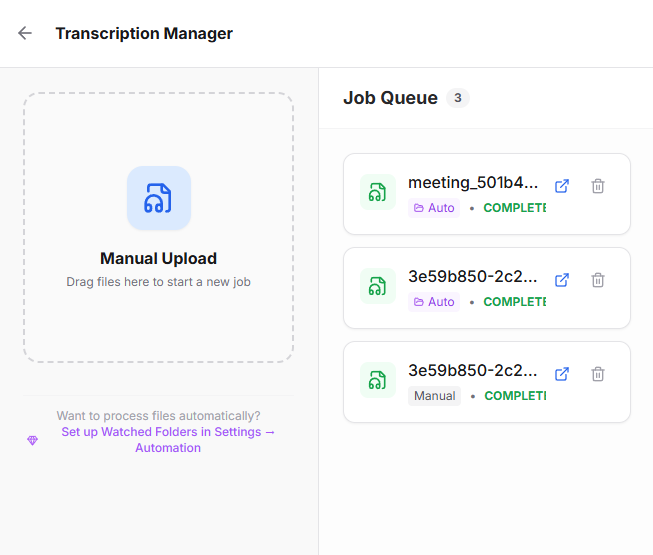This screenshot has height=555, width=653.
Task: Select the meeting_501b4... file name
Action: [473, 182]
